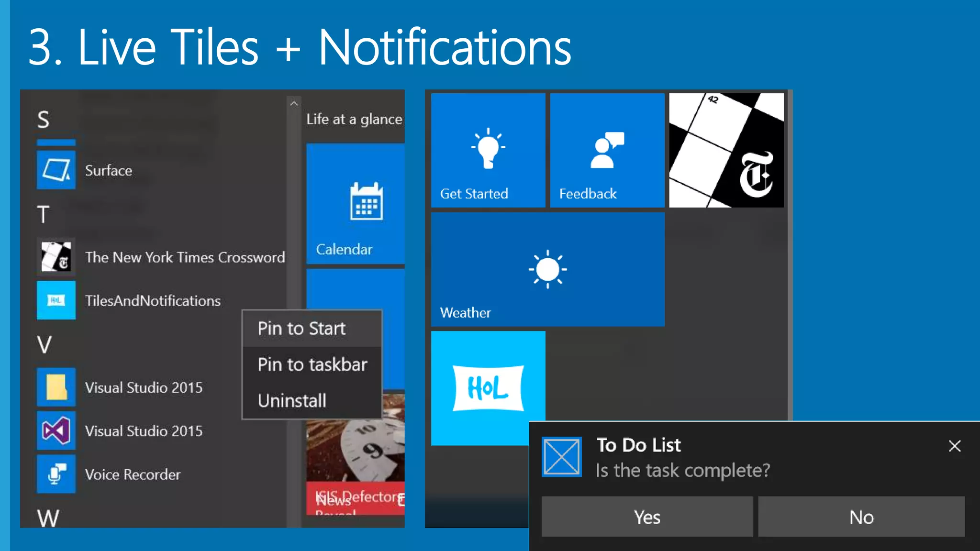The width and height of the screenshot is (980, 551).
Task: Select 'The New York Times Crossword' label
Action: pyautogui.click(x=185, y=257)
